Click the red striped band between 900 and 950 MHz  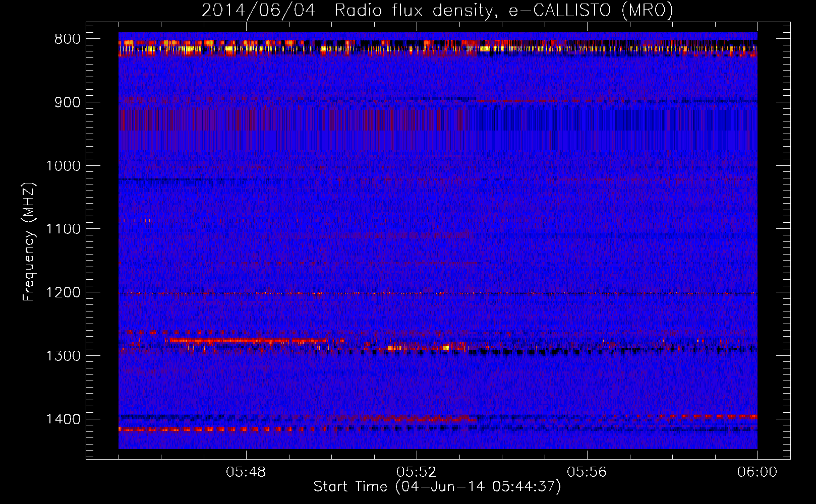click(293, 120)
